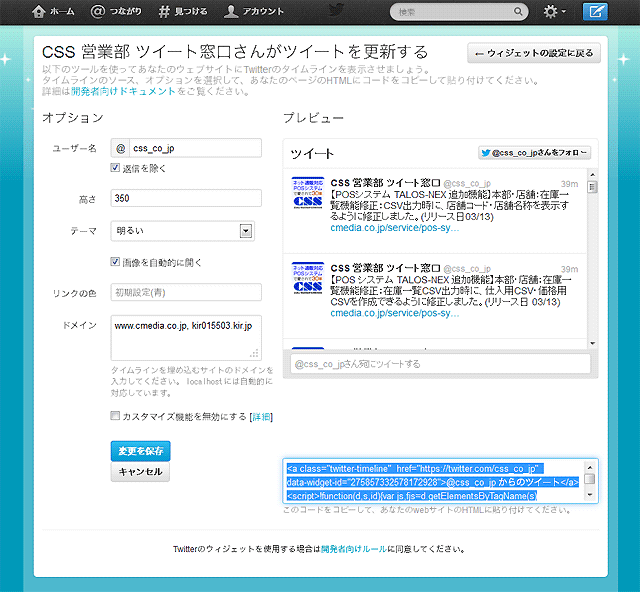Click the search magnifier icon
The image size is (640, 592).
[518, 11]
